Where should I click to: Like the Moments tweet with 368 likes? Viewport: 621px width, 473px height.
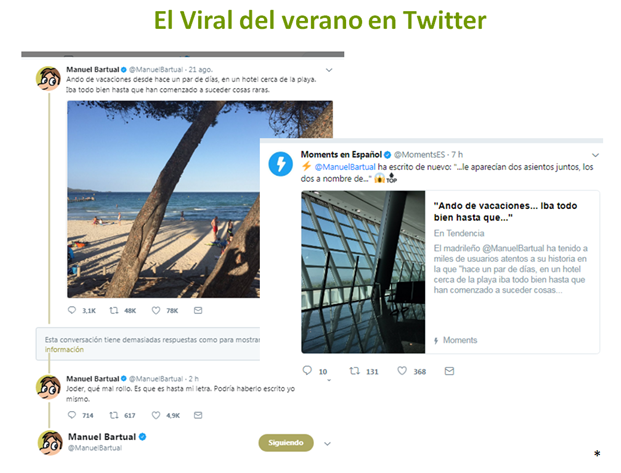point(402,371)
